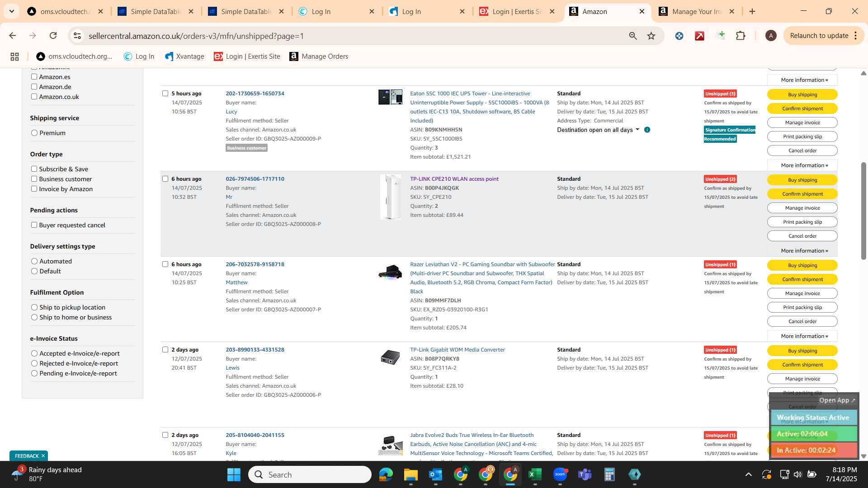Enable Business customer filter
This screenshot has width=868, height=488.
coord(34,179)
